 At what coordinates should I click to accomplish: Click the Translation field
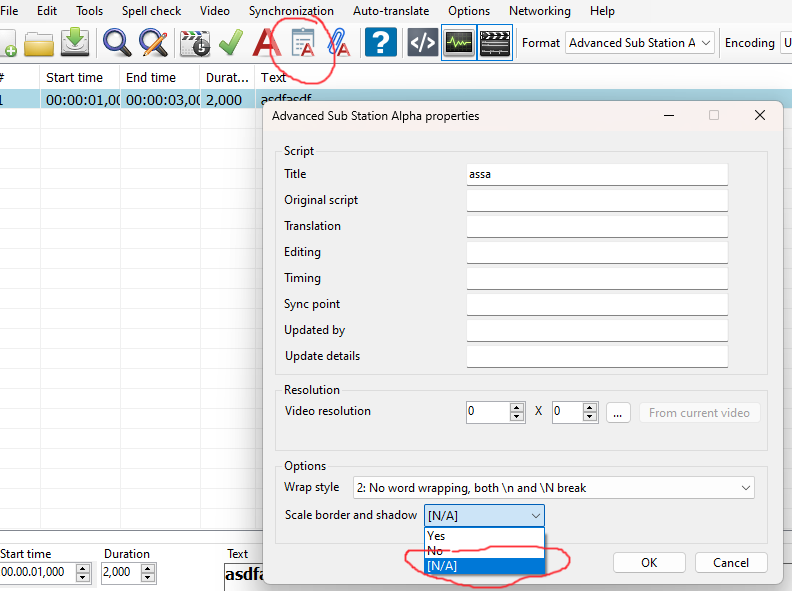tap(597, 226)
